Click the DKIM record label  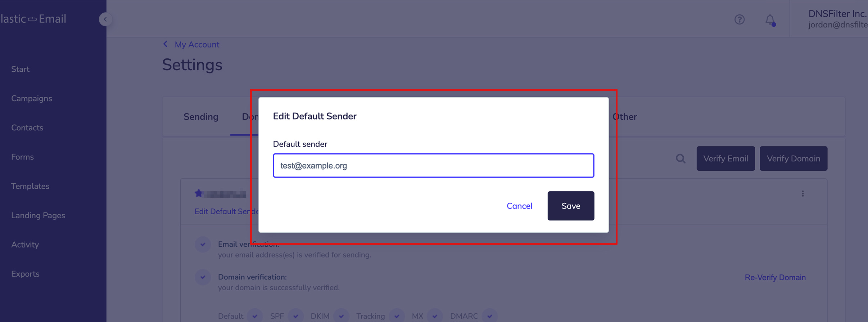[320, 316]
